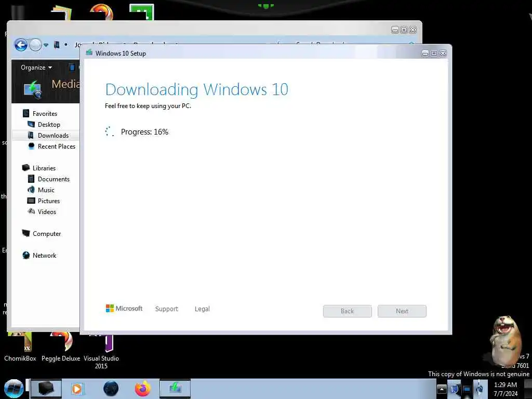The height and width of the screenshot is (399, 532).
Task: Click the Desktop icon in sidebar
Action: pos(31,124)
